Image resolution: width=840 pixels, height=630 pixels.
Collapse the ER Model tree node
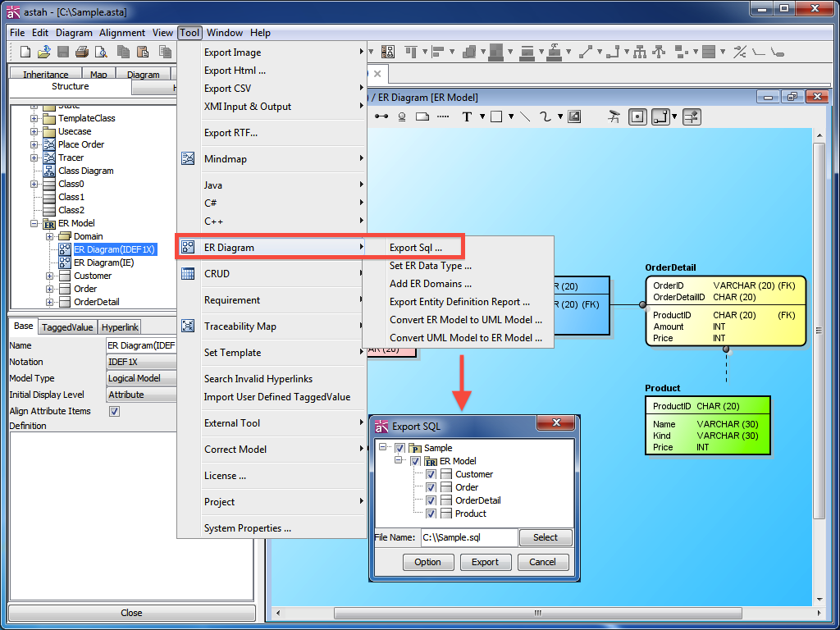coord(34,223)
